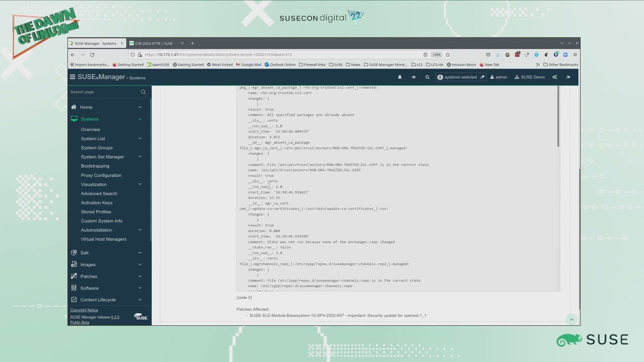644x362 pixels.
Task: Click in the Search page field
Action: click(x=105, y=92)
